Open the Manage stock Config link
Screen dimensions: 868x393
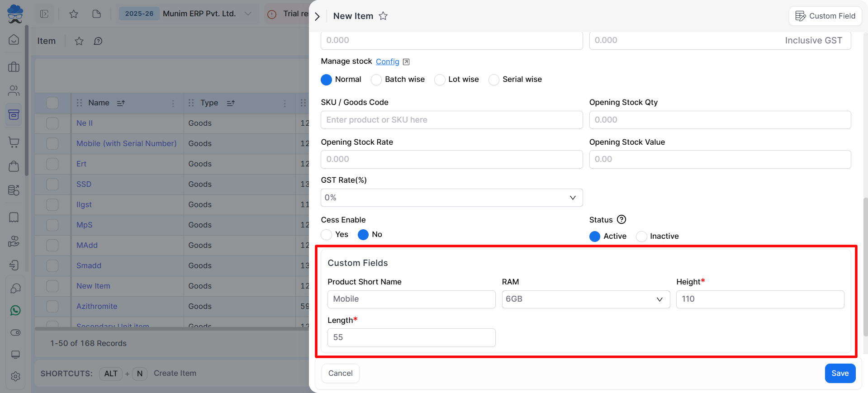[388, 62]
